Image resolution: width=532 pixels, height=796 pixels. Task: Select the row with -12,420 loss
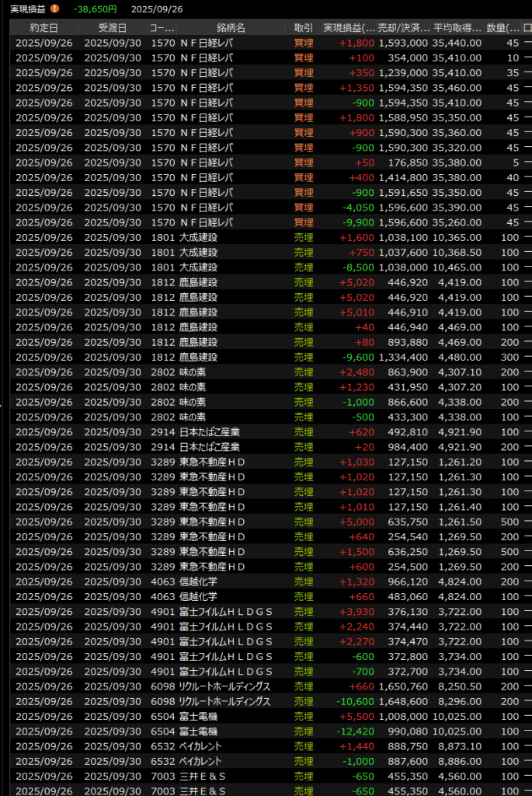point(264,731)
